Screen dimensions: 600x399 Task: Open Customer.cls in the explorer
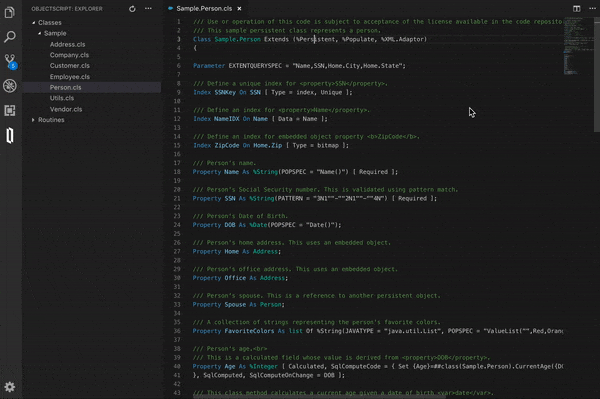point(70,66)
